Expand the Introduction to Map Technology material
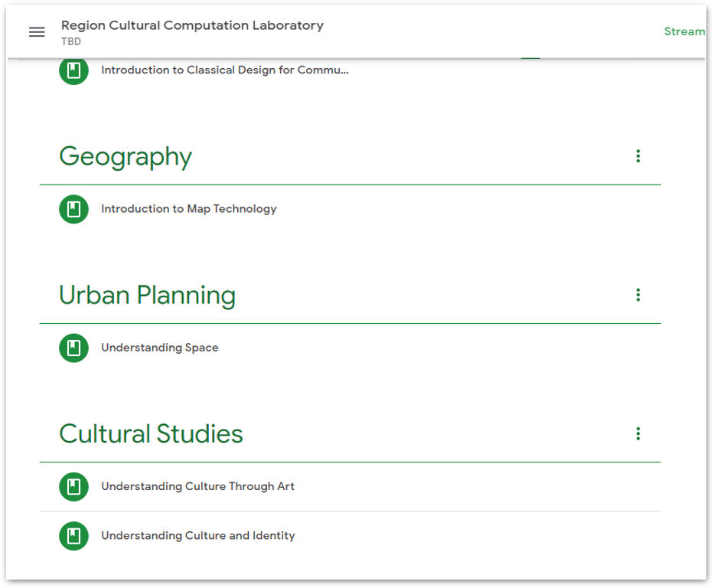 tap(189, 208)
